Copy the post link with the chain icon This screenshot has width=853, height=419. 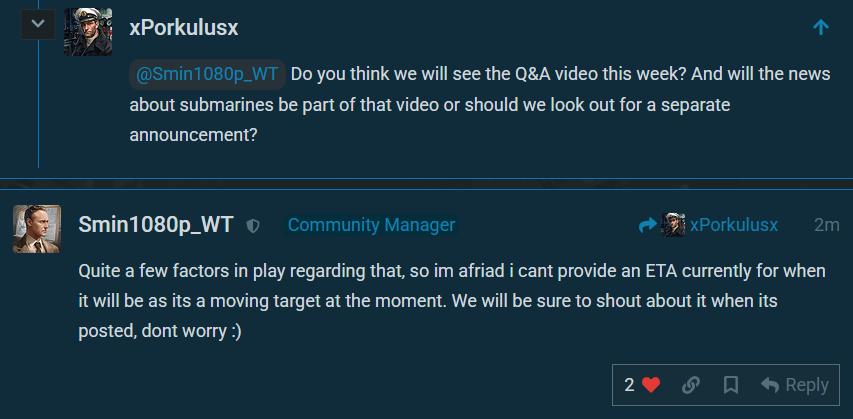click(690, 385)
